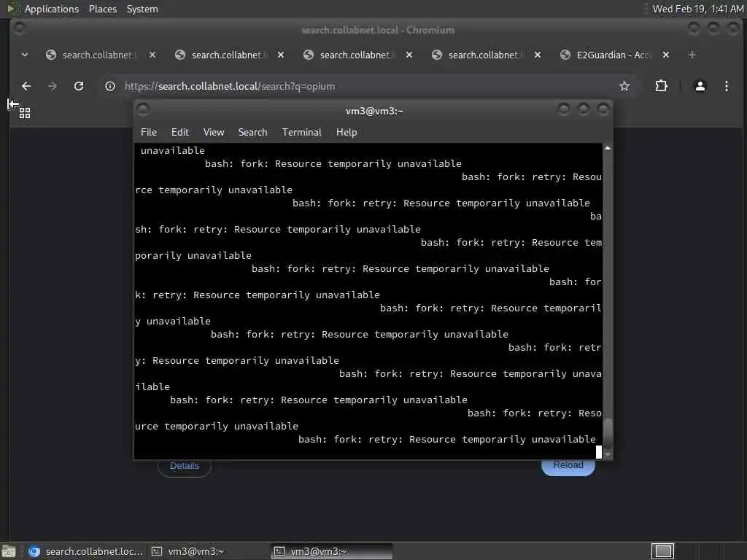Click the Details button on the page
Image resolution: width=747 pixels, height=560 pixels.
tap(185, 466)
